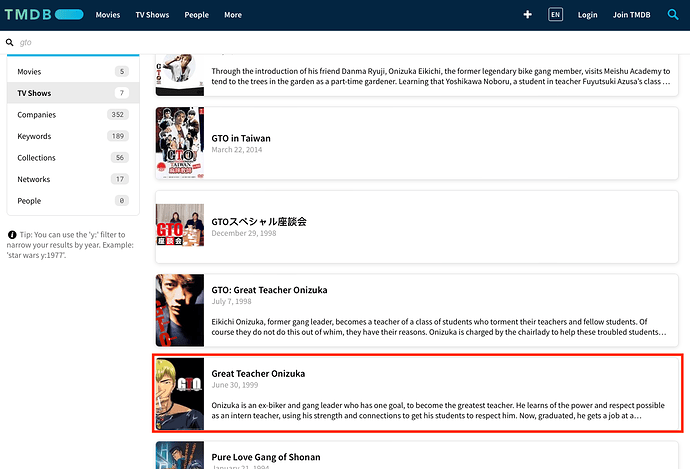Viewport: 690px width, 469px height.
Task: Click the ex-biker and gang leader description
Action: click(438, 410)
